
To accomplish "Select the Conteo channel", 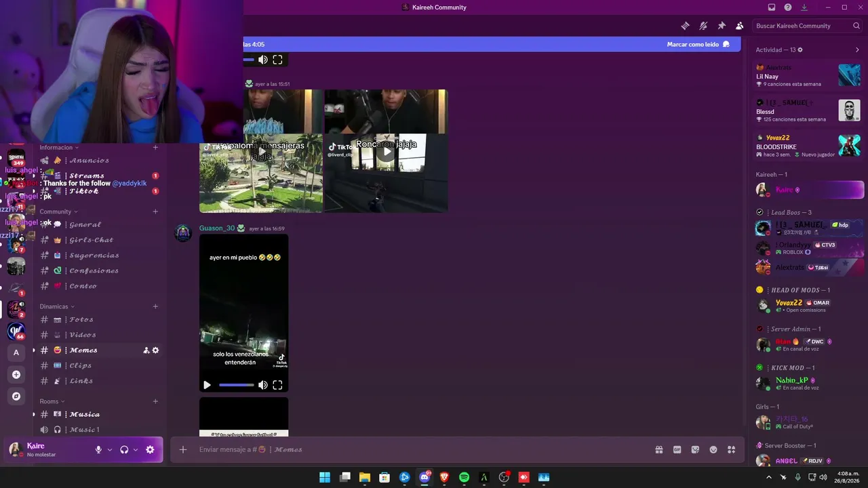I will (x=99, y=286).
